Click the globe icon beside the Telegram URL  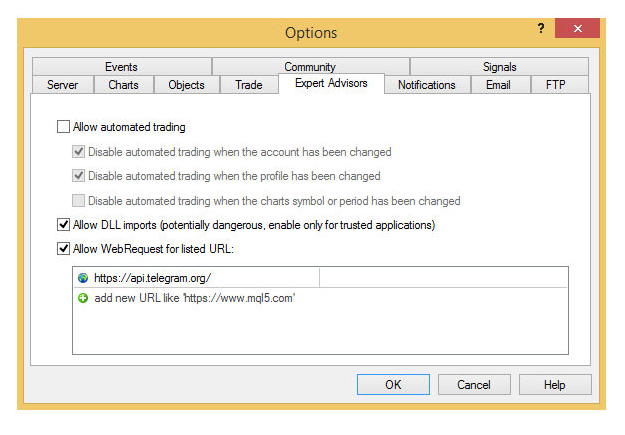point(83,278)
